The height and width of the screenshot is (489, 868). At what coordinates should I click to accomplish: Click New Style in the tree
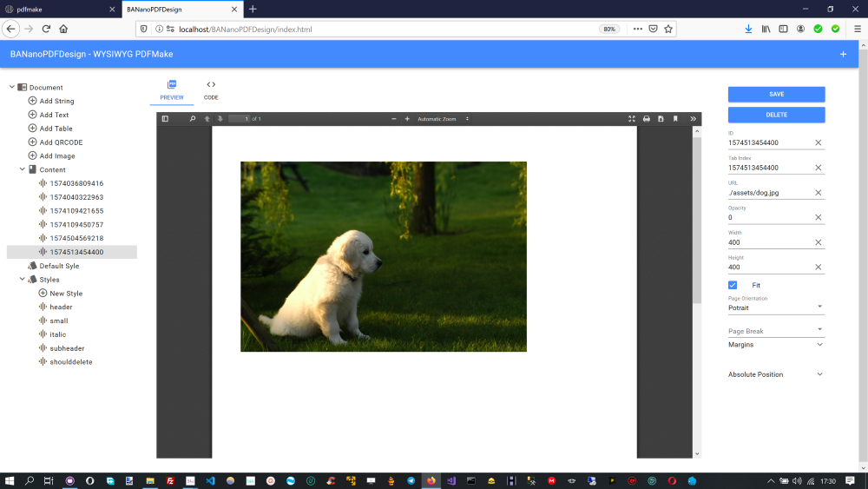tap(66, 294)
